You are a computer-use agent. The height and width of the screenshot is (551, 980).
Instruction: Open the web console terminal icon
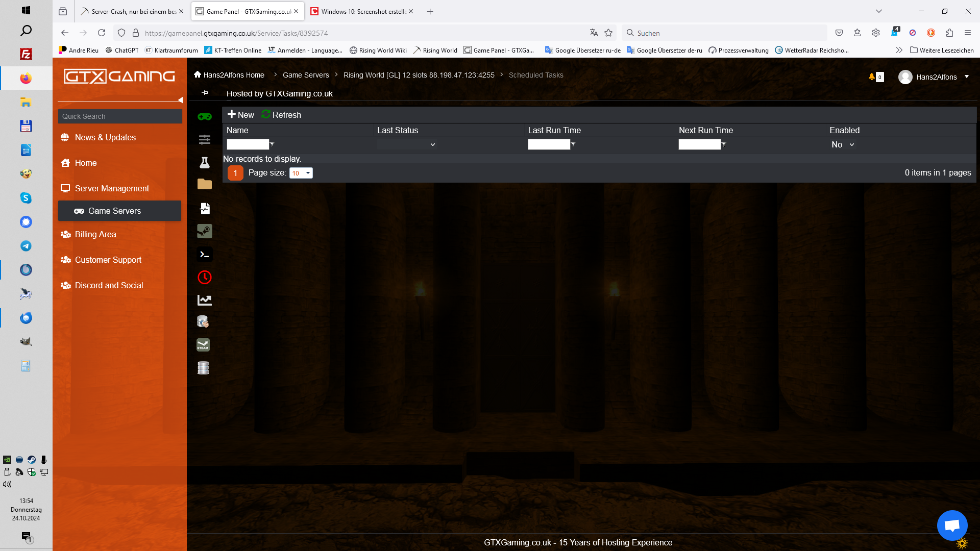pos(205,254)
